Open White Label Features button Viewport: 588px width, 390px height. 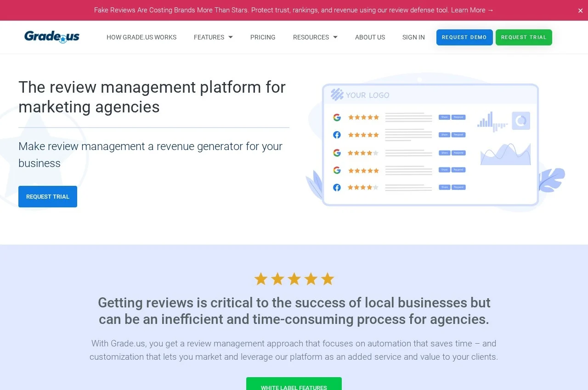[294, 384]
